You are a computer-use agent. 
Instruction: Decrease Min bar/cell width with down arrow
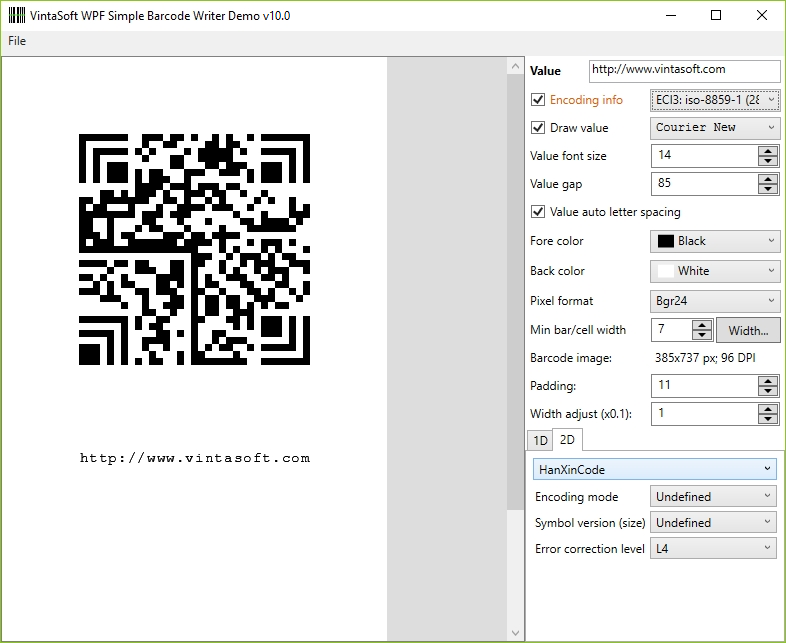tap(702, 335)
